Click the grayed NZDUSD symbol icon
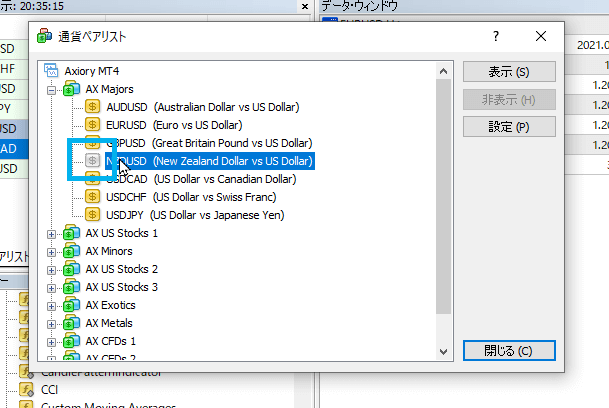Image resolution: width=609 pixels, height=408 pixels. tap(93, 161)
